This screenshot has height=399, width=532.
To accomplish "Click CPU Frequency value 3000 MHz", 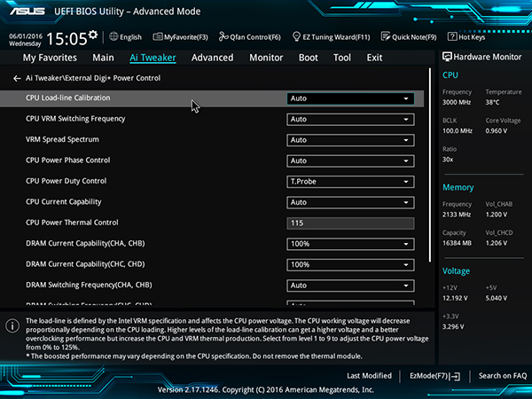I will coord(457,102).
